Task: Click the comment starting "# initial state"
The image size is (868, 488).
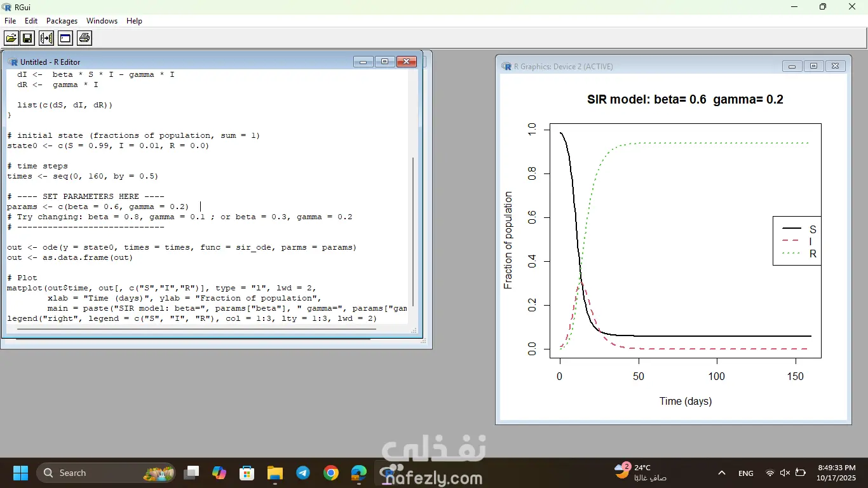Action: coord(133,135)
